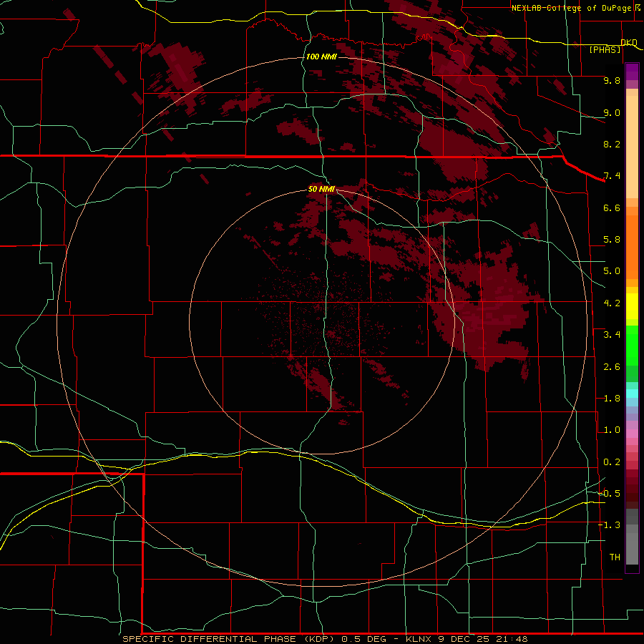644x644 pixels.
Task: Click the TH threshold label on the scale
Action: click(x=615, y=557)
